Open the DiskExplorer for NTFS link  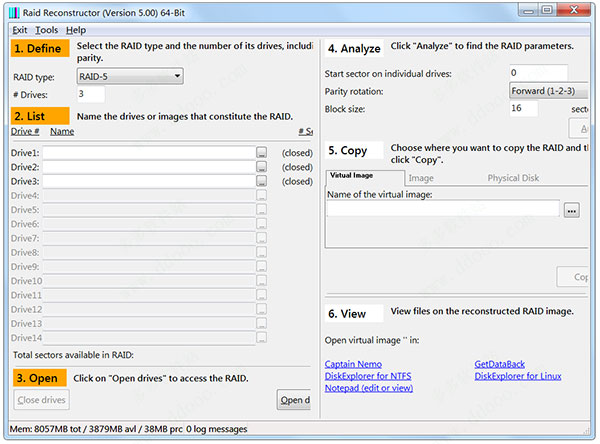tap(368, 376)
